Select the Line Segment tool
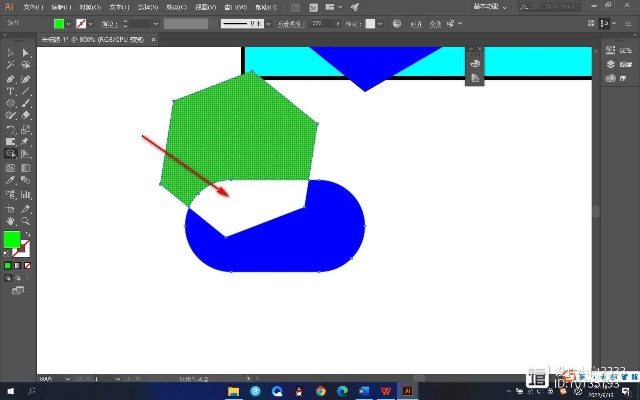Image resolution: width=640 pixels, height=400 pixels. click(x=25, y=91)
